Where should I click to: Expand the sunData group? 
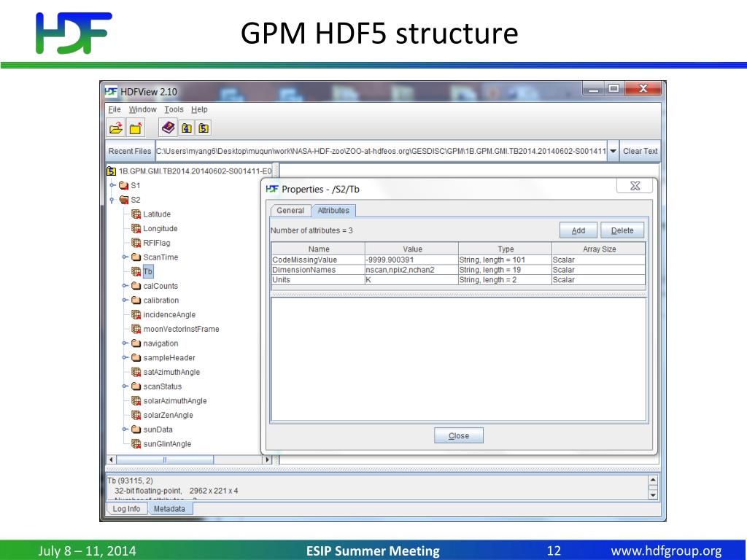click(125, 429)
